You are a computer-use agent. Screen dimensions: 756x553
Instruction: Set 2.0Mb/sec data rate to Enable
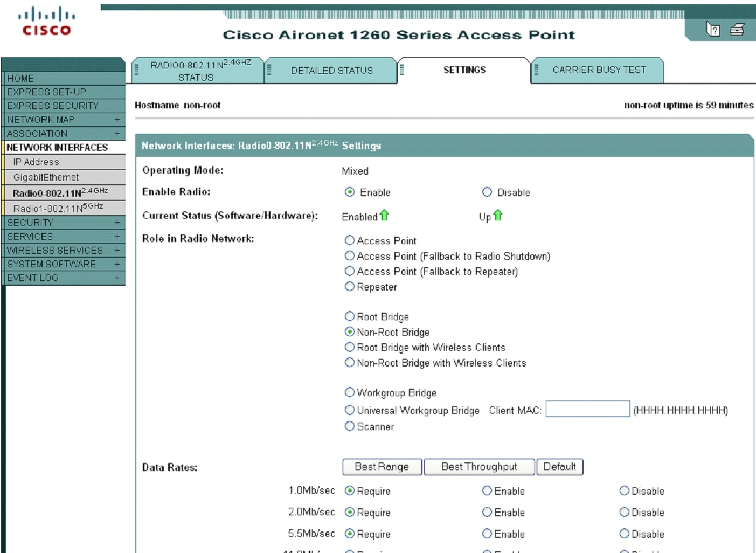coord(487,513)
